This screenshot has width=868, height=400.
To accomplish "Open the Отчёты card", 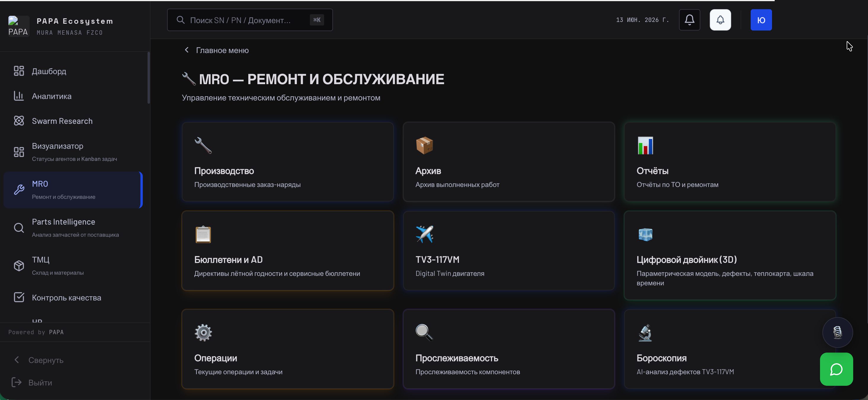I will click(730, 162).
